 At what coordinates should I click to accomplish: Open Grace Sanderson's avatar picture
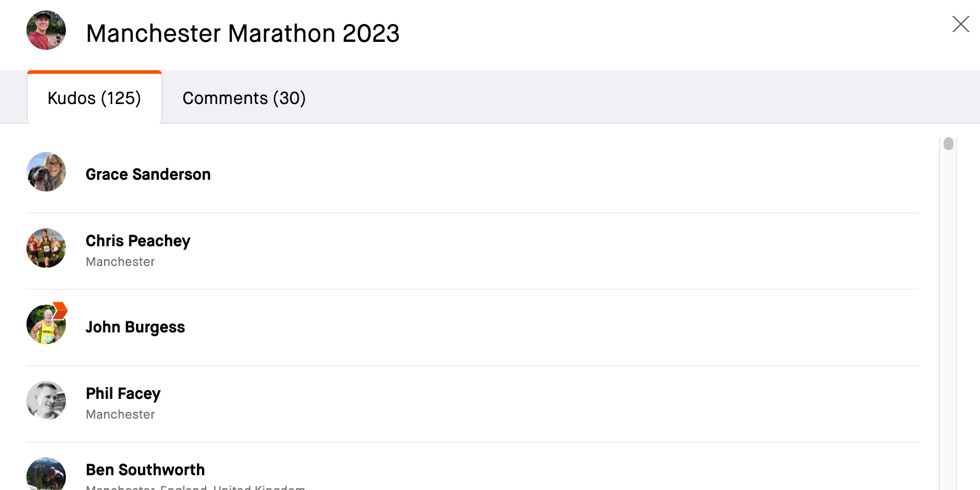point(46,172)
